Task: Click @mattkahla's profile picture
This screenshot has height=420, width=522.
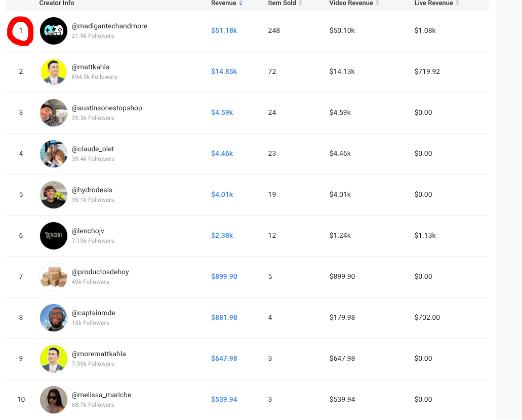Action: pos(54,72)
